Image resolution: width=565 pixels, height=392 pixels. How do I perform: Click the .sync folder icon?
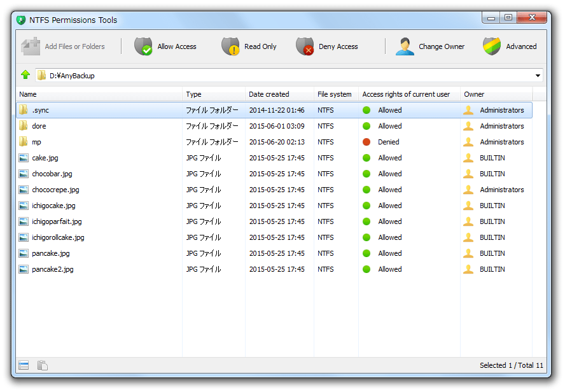coord(24,109)
